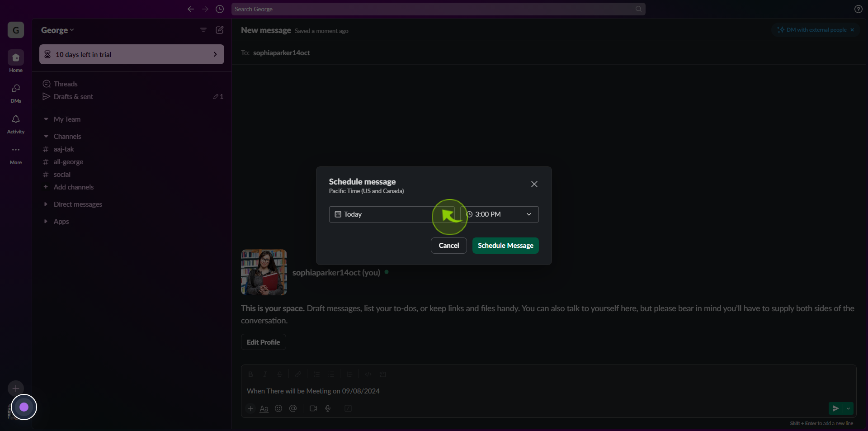Screen dimensions: 868x431
Task: Toggle ordered list formatting
Action: [316, 374]
